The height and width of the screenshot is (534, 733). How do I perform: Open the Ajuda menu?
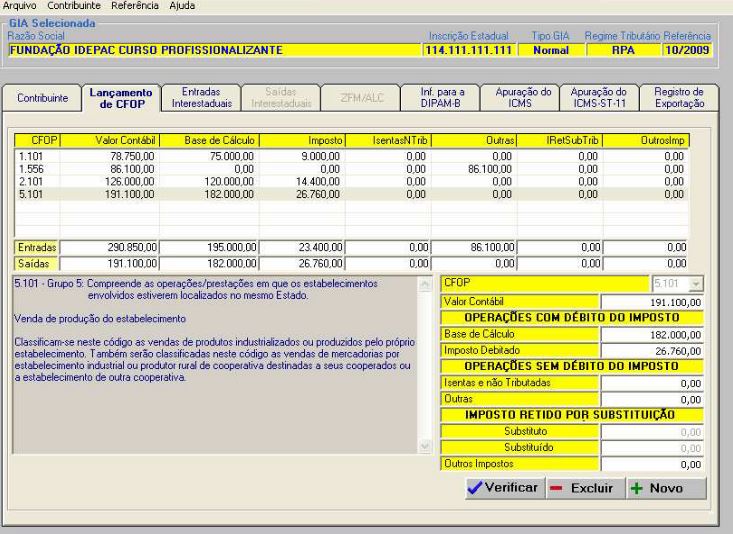[182, 6]
